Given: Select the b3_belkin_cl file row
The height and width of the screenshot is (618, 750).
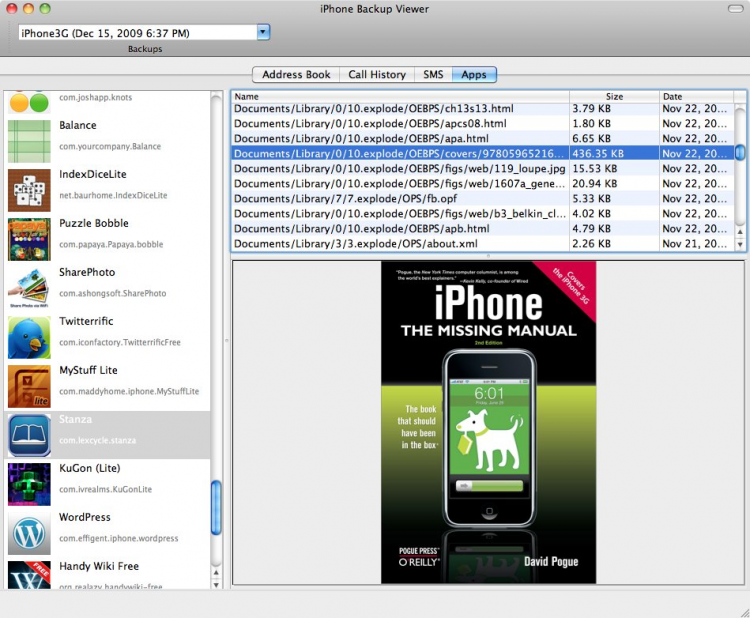Looking at the screenshot, I should [x=483, y=214].
